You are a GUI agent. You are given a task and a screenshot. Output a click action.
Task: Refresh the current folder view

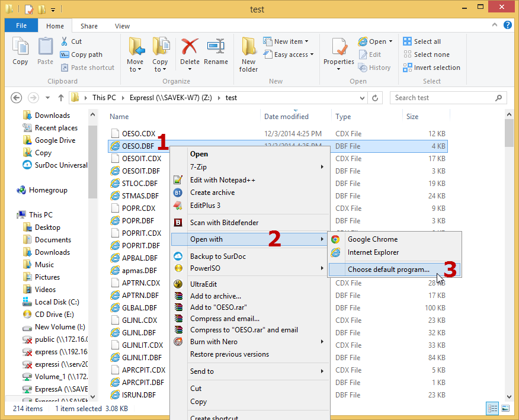[375, 98]
